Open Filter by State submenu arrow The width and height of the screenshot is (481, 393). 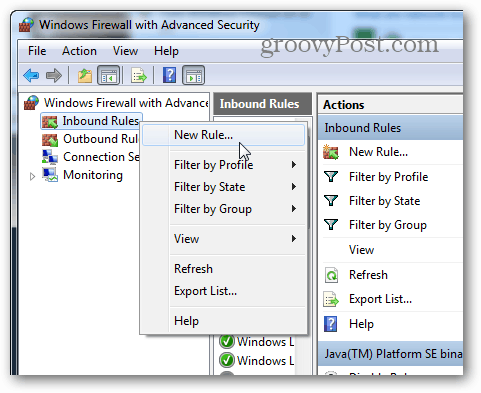(x=294, y=186)
